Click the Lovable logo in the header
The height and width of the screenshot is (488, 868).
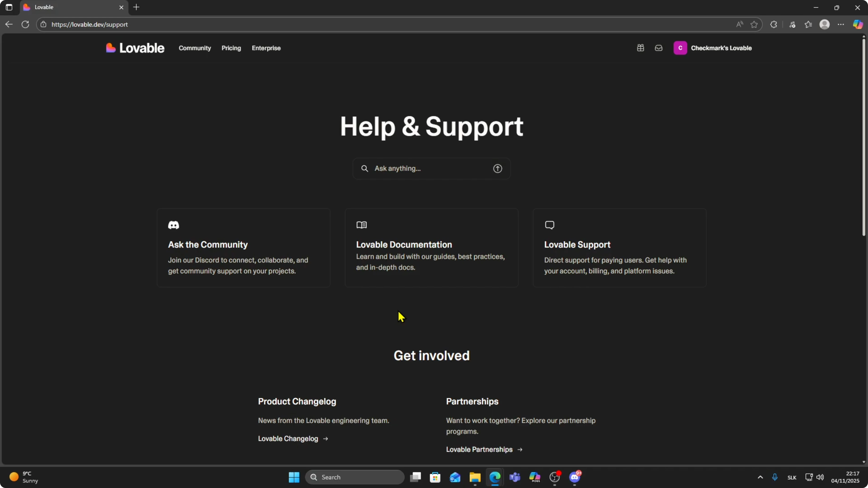[x=135, y=48]
